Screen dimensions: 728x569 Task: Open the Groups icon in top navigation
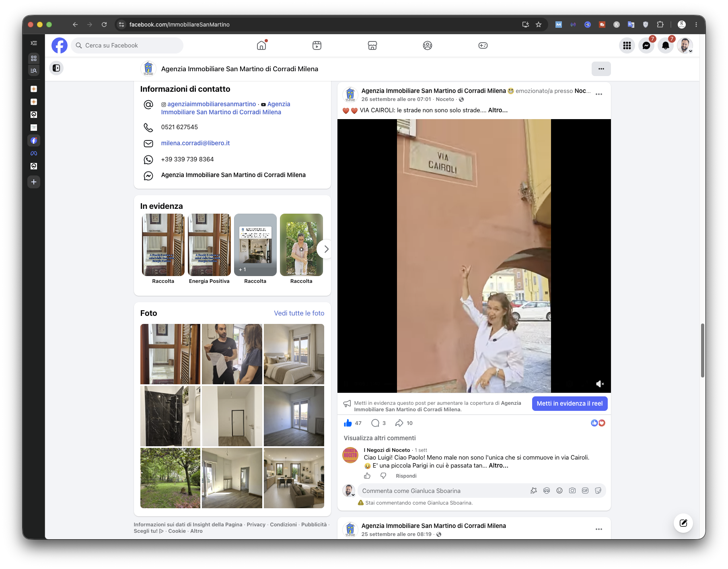click(428, 45)
